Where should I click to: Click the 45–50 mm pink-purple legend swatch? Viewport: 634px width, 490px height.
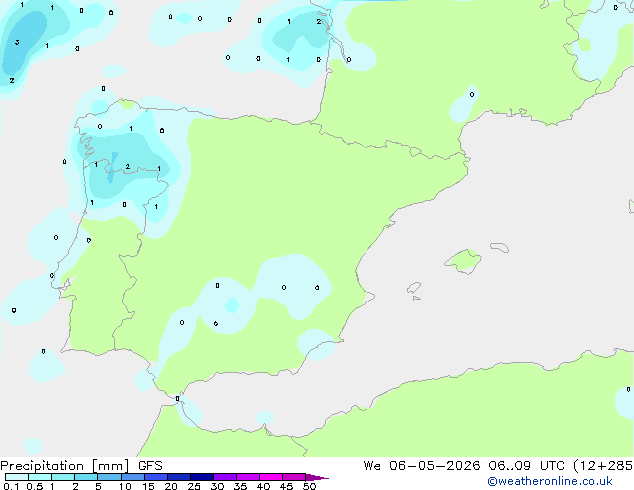click(294, 477)
